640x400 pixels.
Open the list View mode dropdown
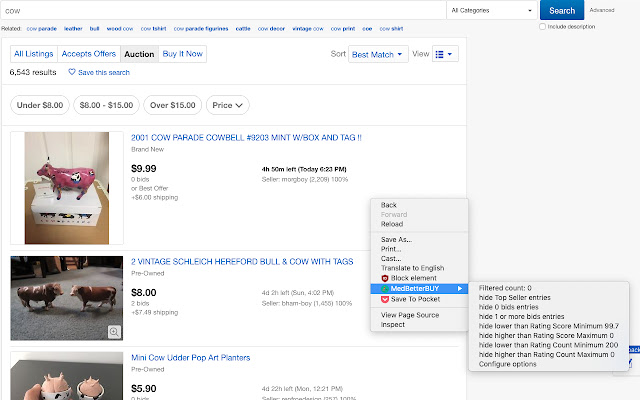click(x=445, y=54)
